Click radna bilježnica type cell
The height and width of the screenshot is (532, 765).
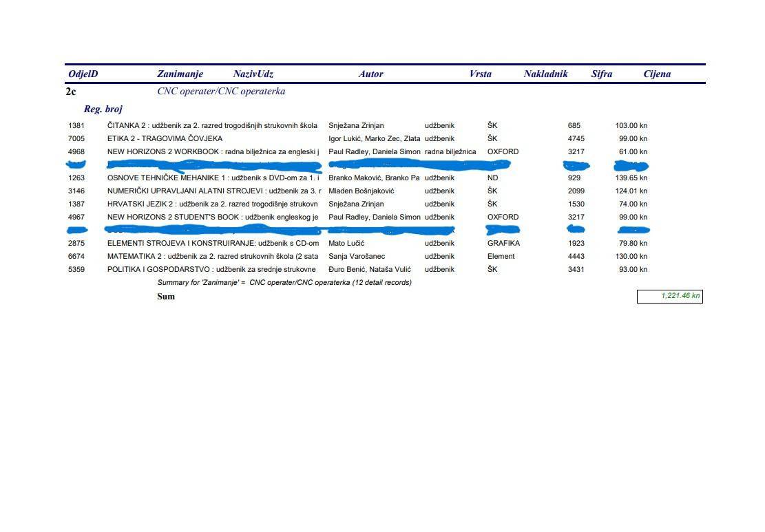[450, 152]
